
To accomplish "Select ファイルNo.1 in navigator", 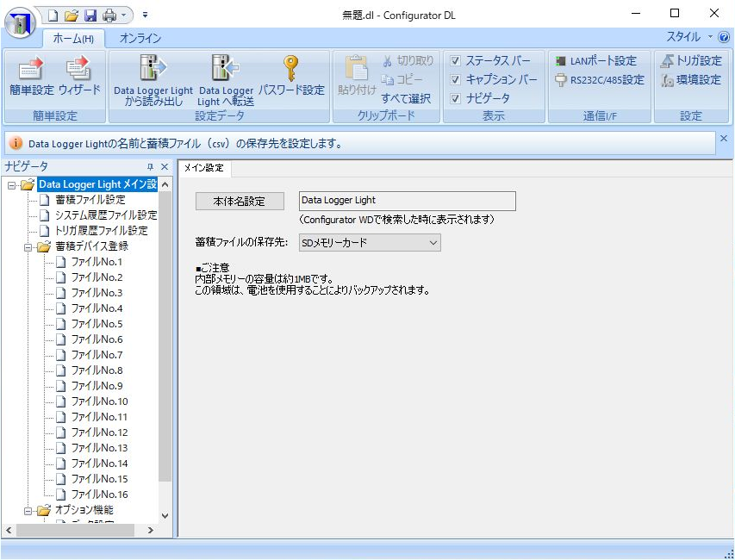I will click(x=97, y=262).
